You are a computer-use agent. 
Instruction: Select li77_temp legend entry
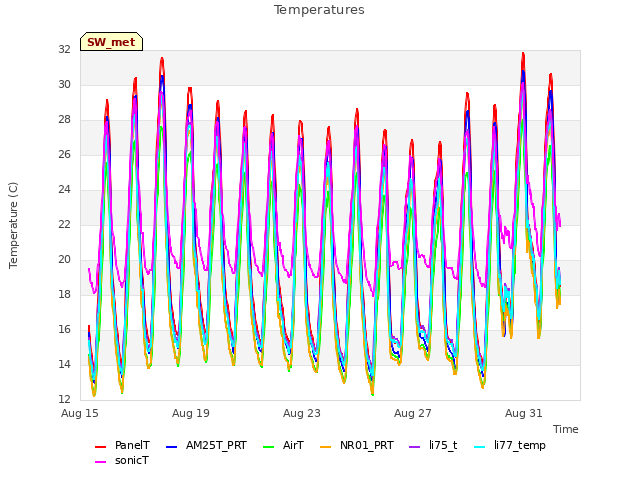509,445
